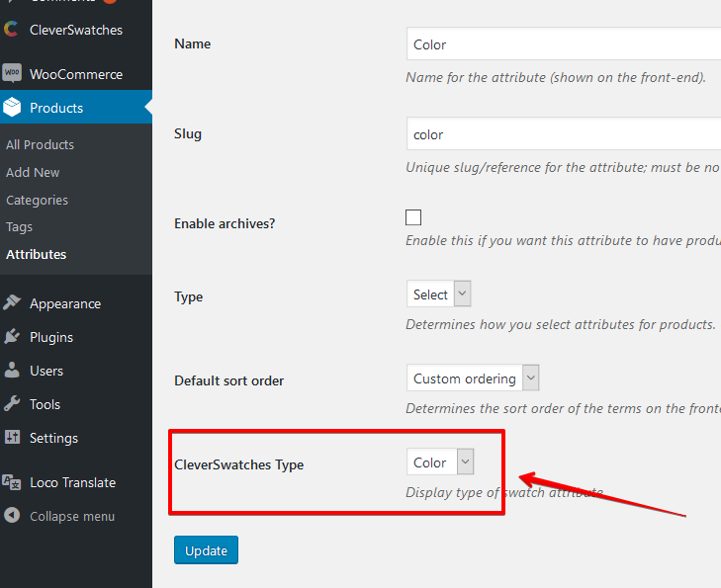This screenshot has height=588, width=721.
Task: Focus the Slug input field
Action: pyautogui.click(x=564, y=133)
